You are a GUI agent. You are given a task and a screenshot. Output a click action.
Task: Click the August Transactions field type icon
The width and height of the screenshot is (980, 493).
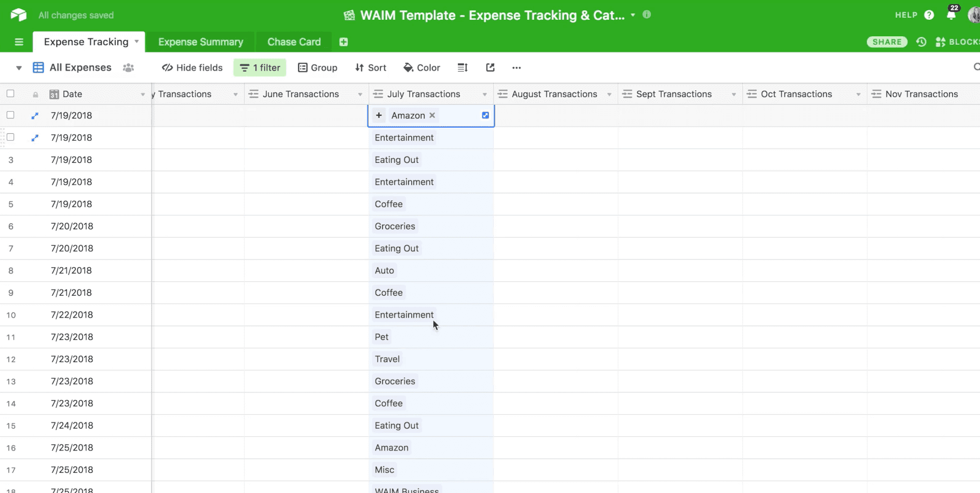coord(502,94)
